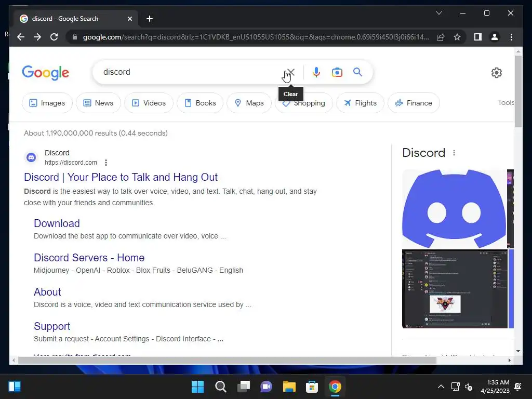
Task: Open network status in system tray
Action: tap(455, 387)
